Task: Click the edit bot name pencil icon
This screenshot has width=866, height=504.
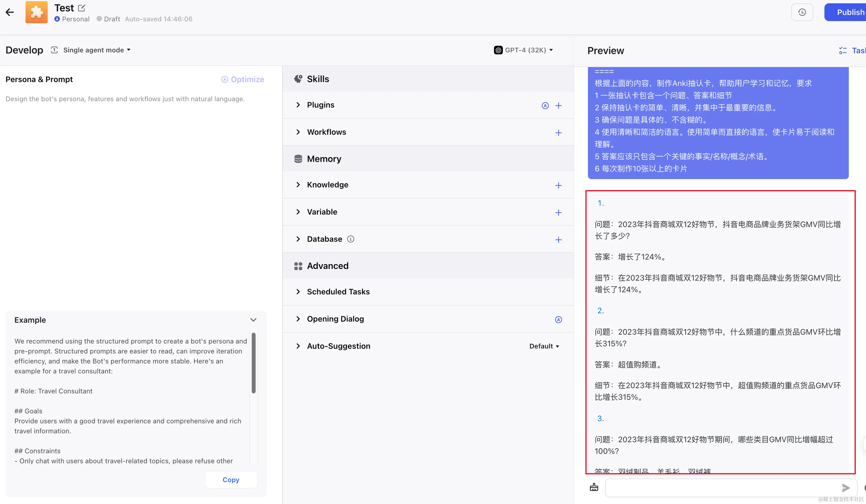Action: [81, 7]
